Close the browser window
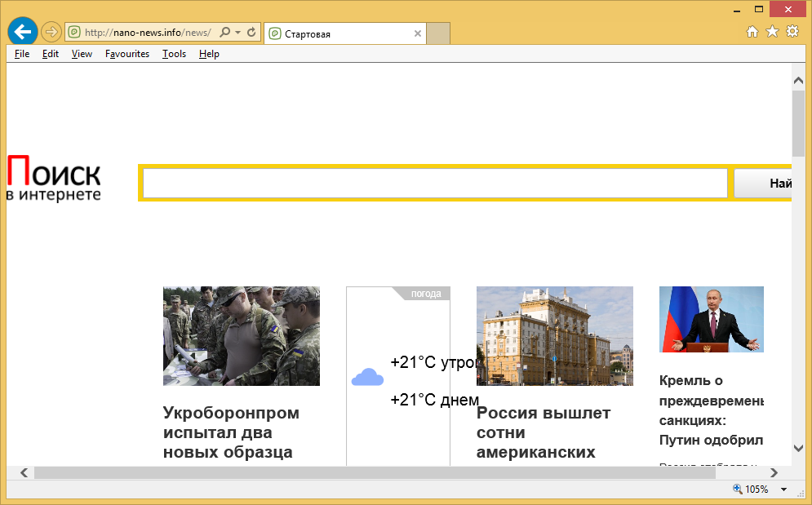 (x=788, y=9)
